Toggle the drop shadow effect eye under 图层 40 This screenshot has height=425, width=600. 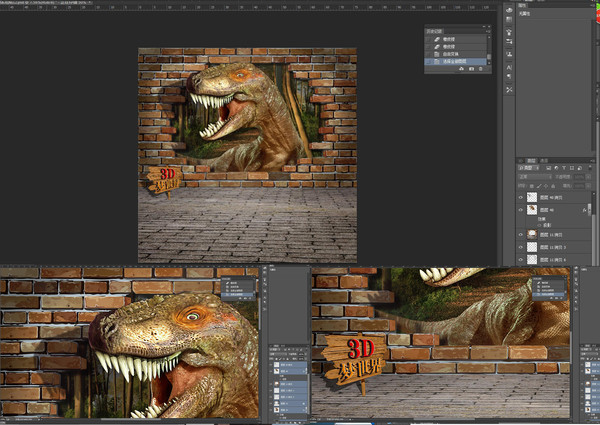[x=539, y=225]
